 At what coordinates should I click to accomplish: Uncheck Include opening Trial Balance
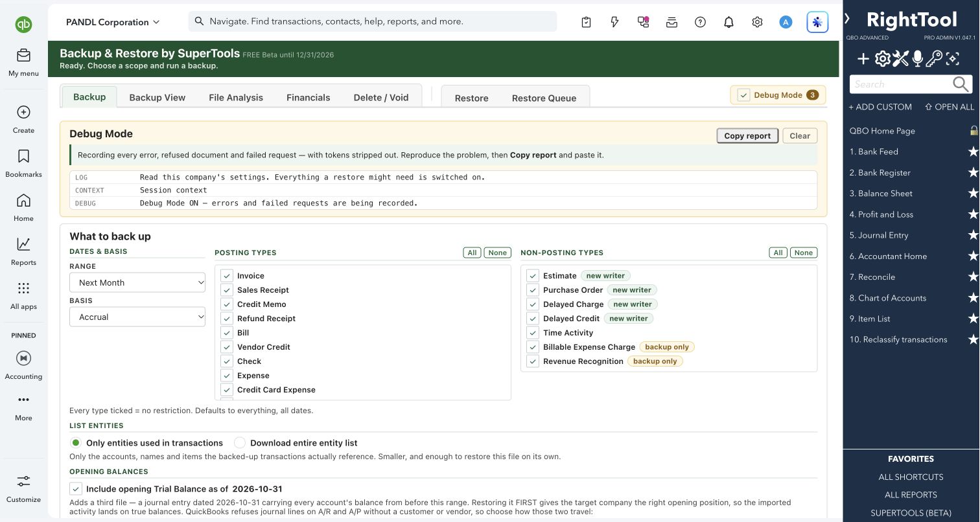pyautogui.click(x=76, y=489)
